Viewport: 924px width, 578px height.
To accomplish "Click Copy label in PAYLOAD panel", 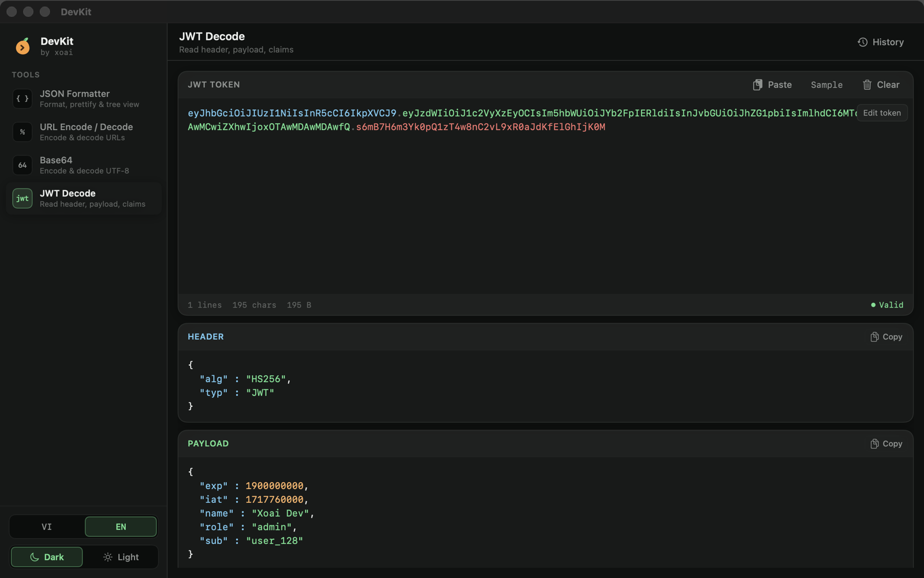I will coord(892,444).
